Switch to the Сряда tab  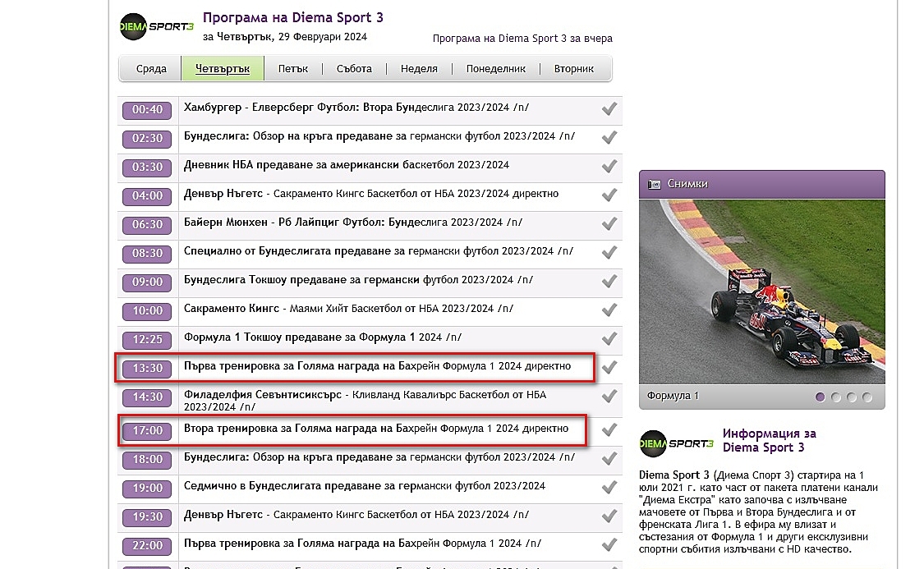coord(151,69)
